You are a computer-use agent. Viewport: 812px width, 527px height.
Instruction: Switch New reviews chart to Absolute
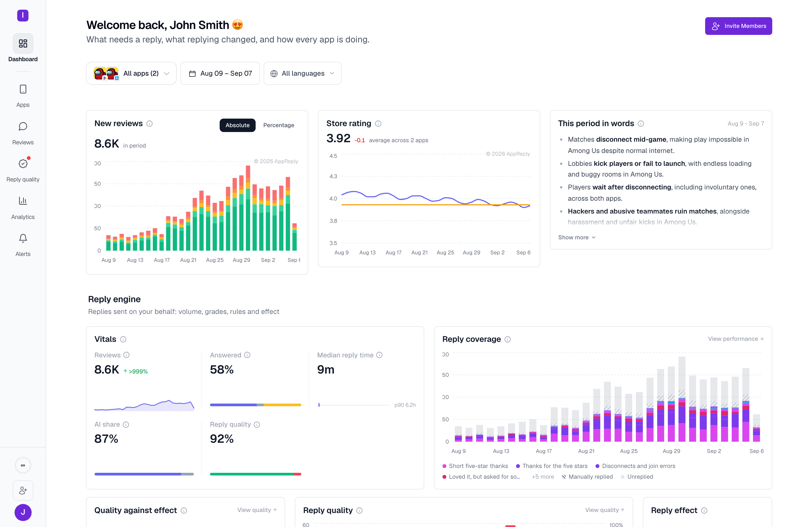pos(237,125)
